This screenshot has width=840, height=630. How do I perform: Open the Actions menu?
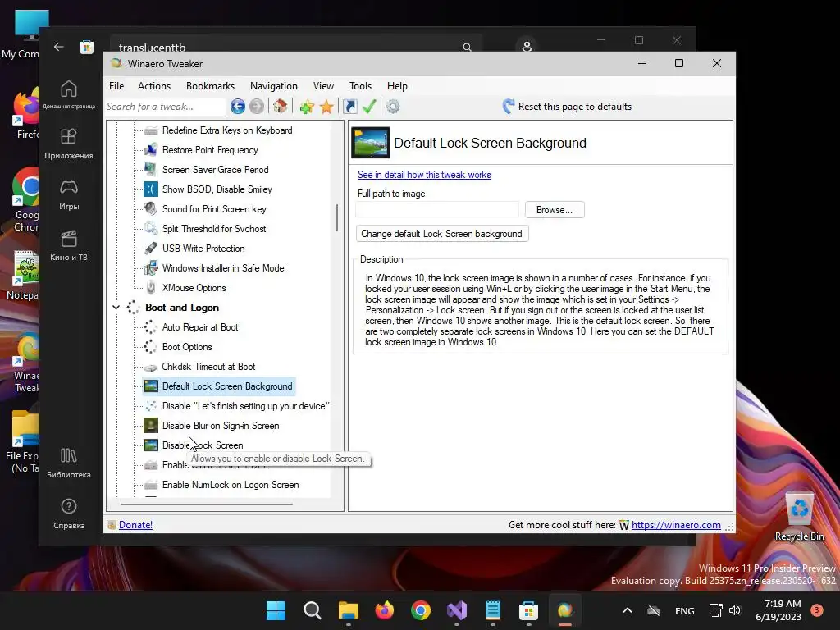coord(153,85)
